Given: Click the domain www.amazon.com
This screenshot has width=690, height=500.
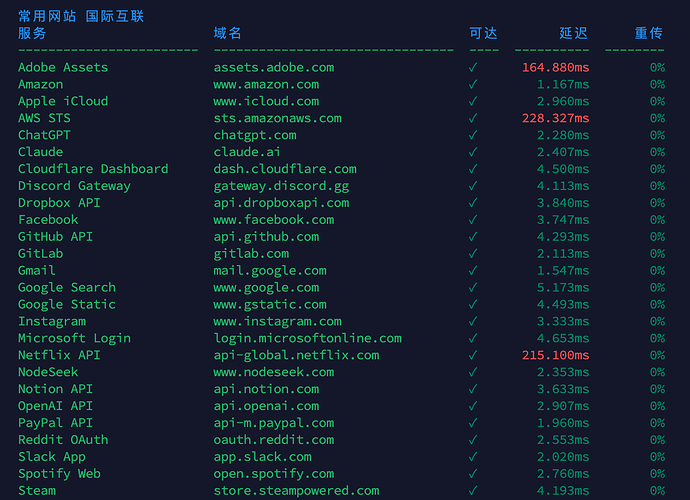Looking at the screenshot, I should coord(266,85).
